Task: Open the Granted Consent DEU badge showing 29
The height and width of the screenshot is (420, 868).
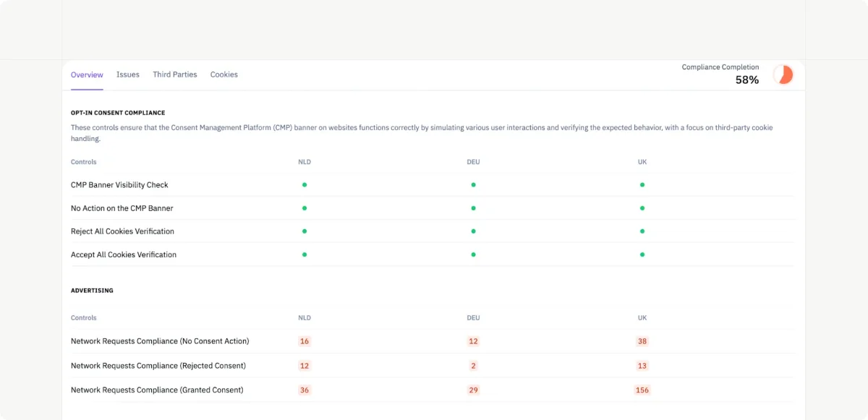Action: [x=473, y=390]
